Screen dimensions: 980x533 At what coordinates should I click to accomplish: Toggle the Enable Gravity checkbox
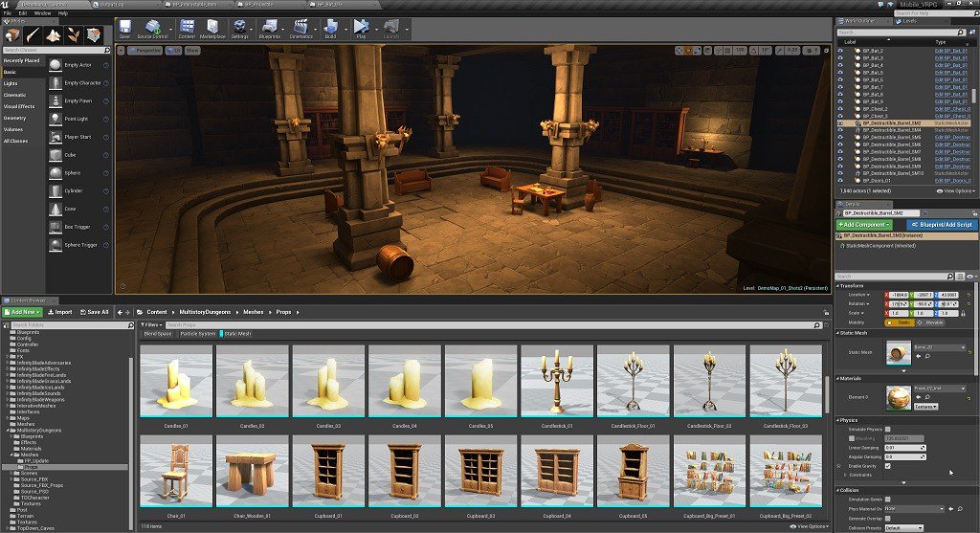tap(887, 466)
